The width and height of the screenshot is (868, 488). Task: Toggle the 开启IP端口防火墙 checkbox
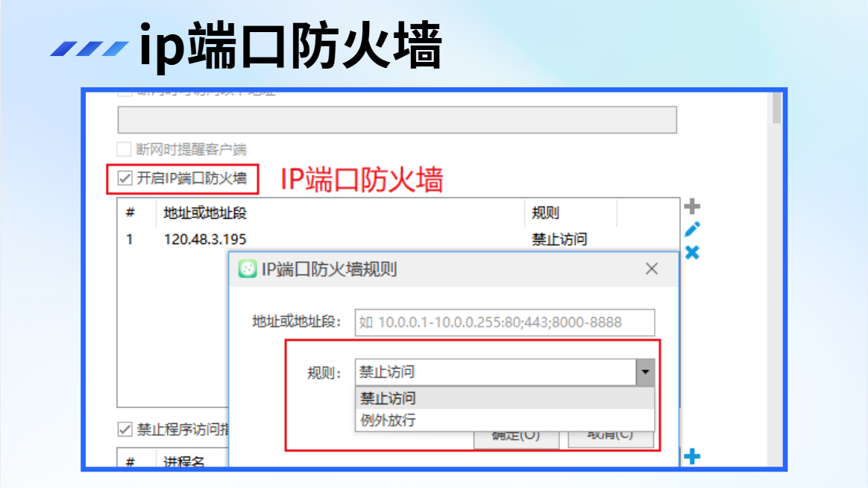pos(125,178)
